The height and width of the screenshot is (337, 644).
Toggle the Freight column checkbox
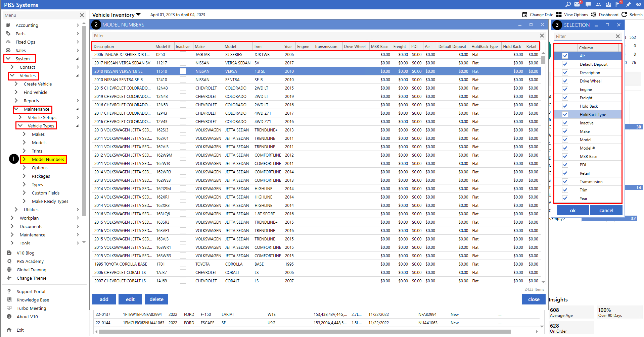tap(565, 98)
